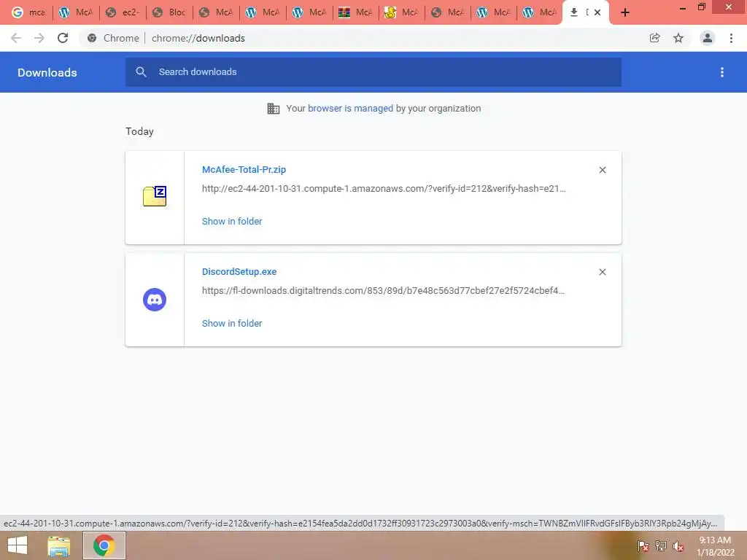
Task: Click the magnifier icon in search downloads bar
Action: (141, 72)
